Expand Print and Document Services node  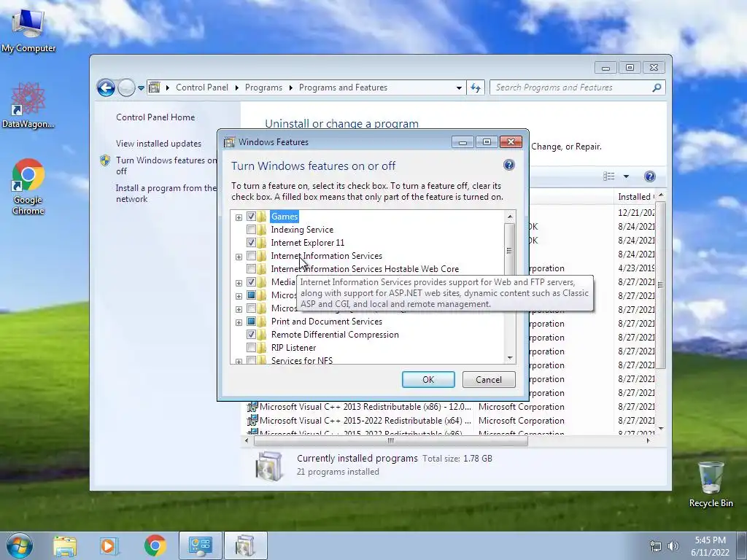tap(239, 322)
